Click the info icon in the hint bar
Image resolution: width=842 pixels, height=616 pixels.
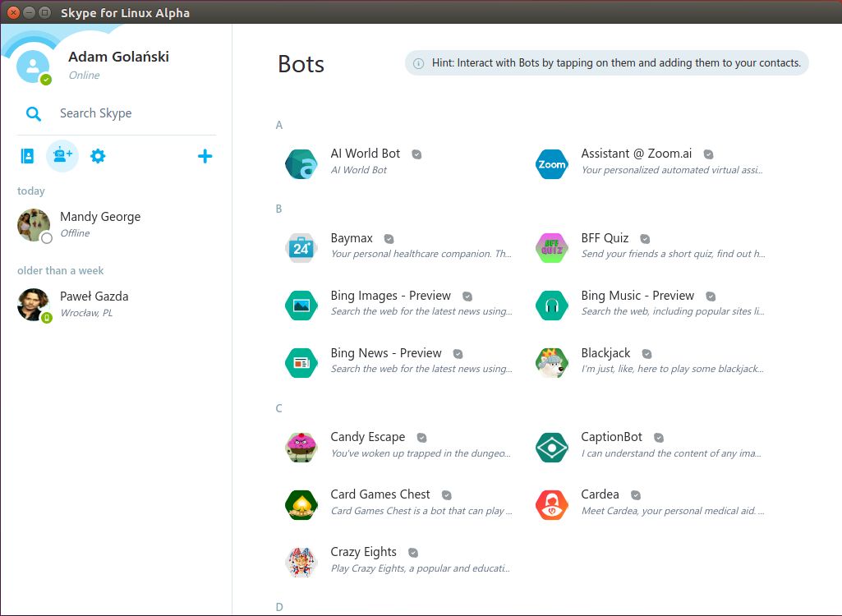[418, 63]
